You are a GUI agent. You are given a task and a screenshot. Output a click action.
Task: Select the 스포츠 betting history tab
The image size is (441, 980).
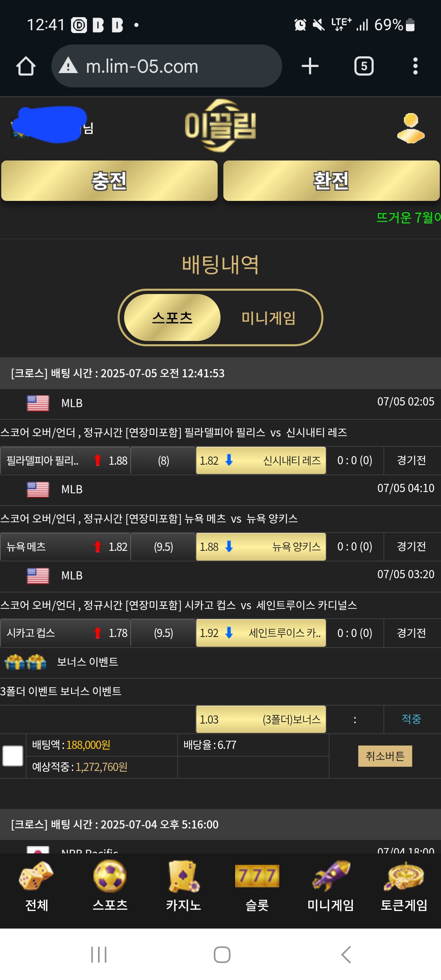point(172,318)
